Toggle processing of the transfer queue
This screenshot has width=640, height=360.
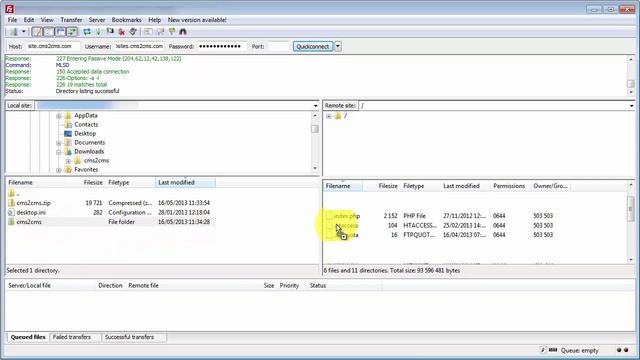98,31
